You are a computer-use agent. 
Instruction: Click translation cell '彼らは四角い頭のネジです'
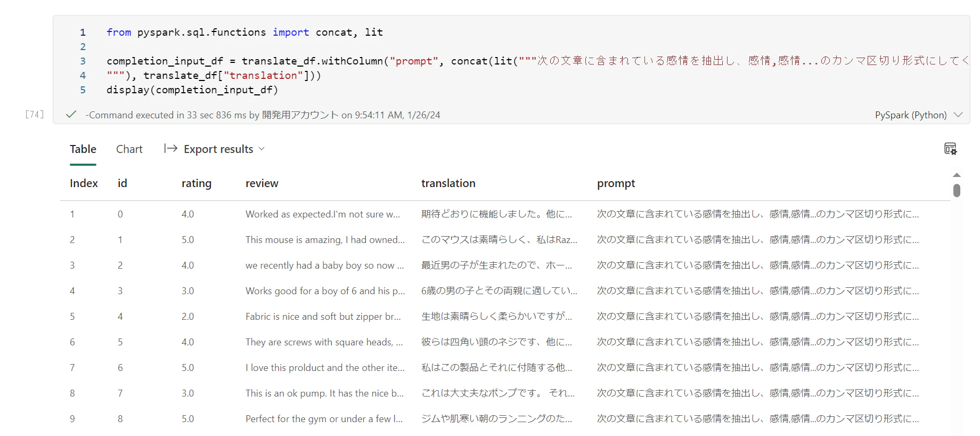coord(496,342)
